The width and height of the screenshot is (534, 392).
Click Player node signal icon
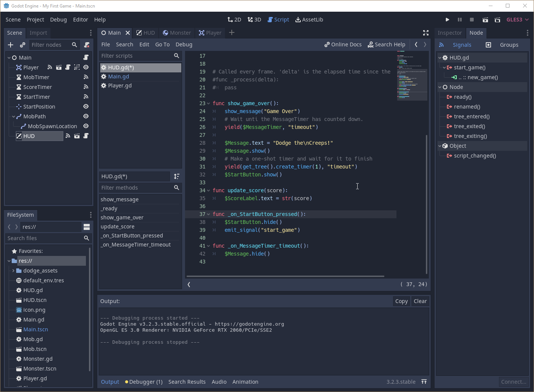point(50,67)
